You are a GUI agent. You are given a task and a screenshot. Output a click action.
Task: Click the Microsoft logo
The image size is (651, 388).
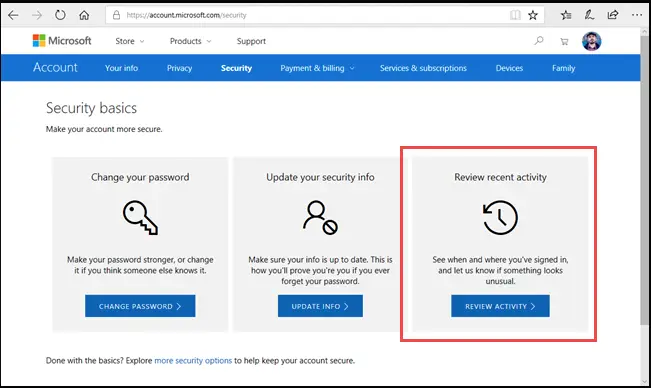[62, 41]
